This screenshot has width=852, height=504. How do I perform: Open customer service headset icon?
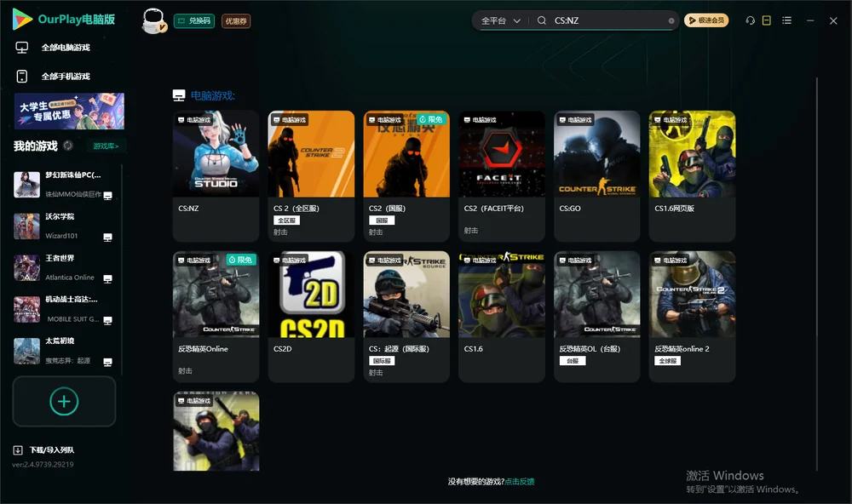(x=750, y=20)
